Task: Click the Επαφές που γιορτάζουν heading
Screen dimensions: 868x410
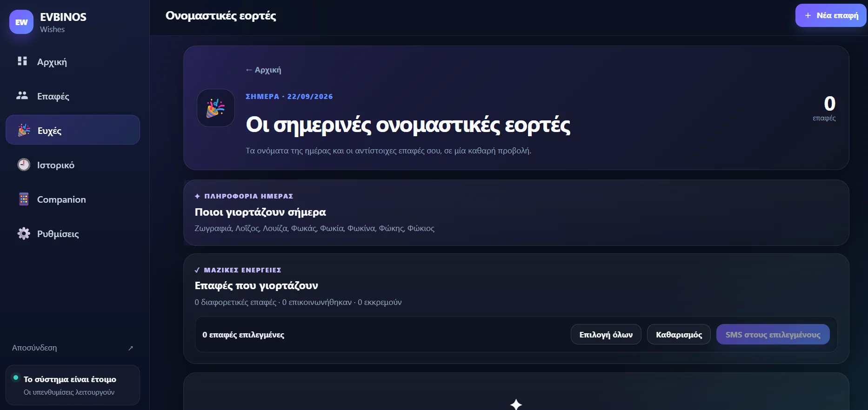Action: point(256,285)
